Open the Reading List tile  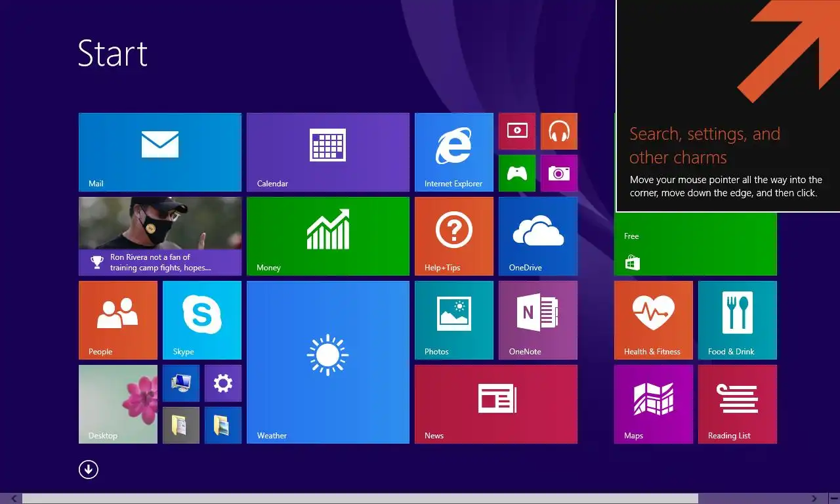(x=738, y=404)
